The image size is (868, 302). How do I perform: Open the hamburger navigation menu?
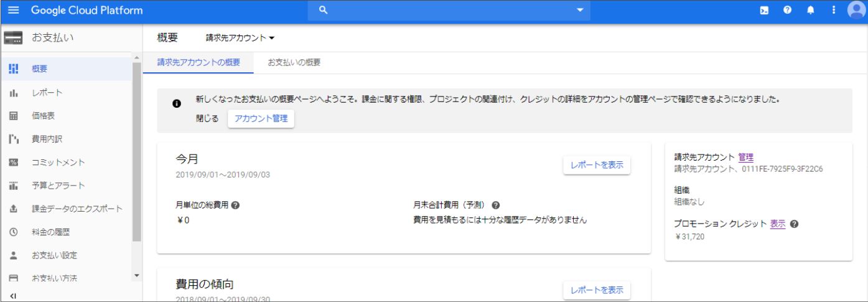pos(14,11)
